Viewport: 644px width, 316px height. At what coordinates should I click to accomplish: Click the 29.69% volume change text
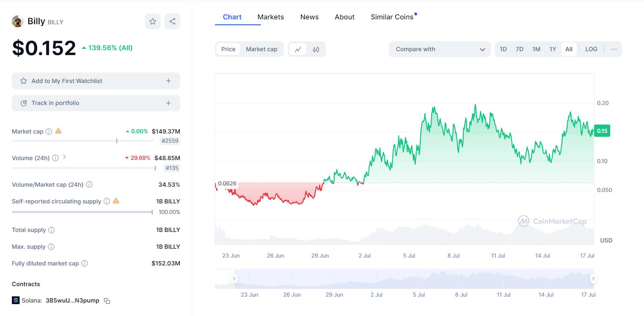point(140,158)
